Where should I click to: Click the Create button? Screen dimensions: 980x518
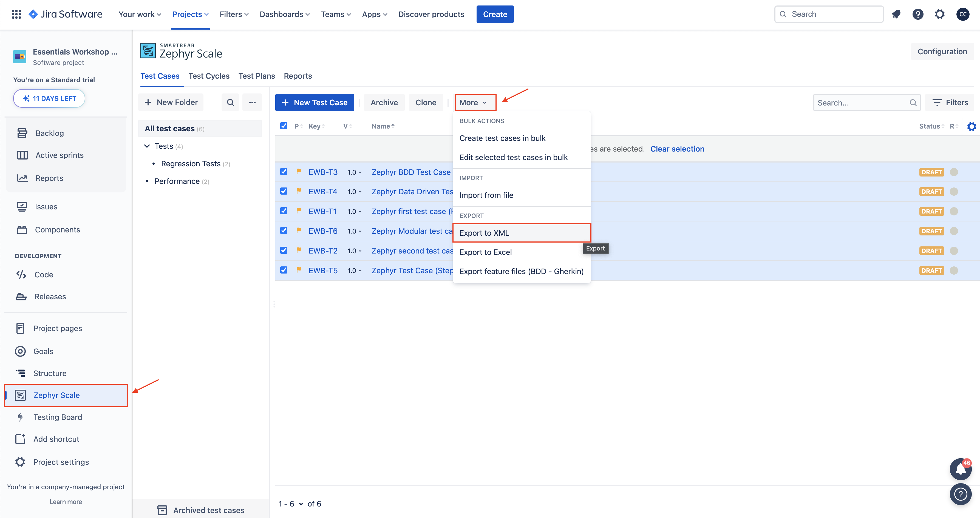point(495,14)
